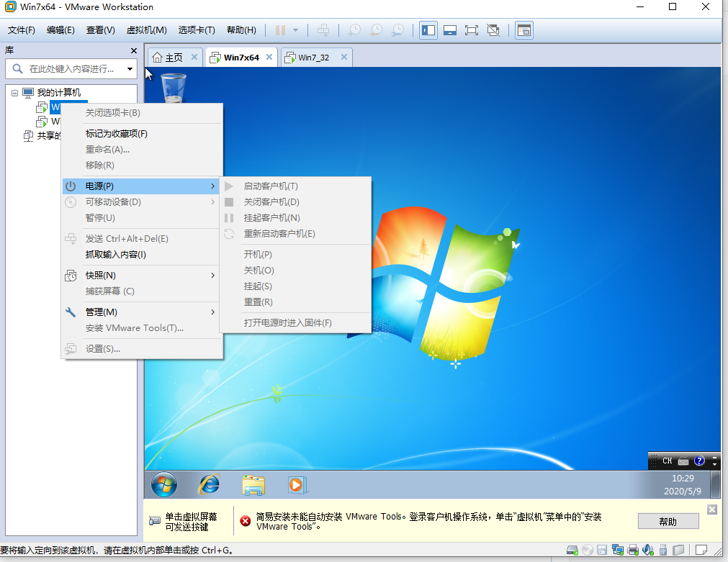
Task: Open the 查看(V) menu
Action: point(101,30)
